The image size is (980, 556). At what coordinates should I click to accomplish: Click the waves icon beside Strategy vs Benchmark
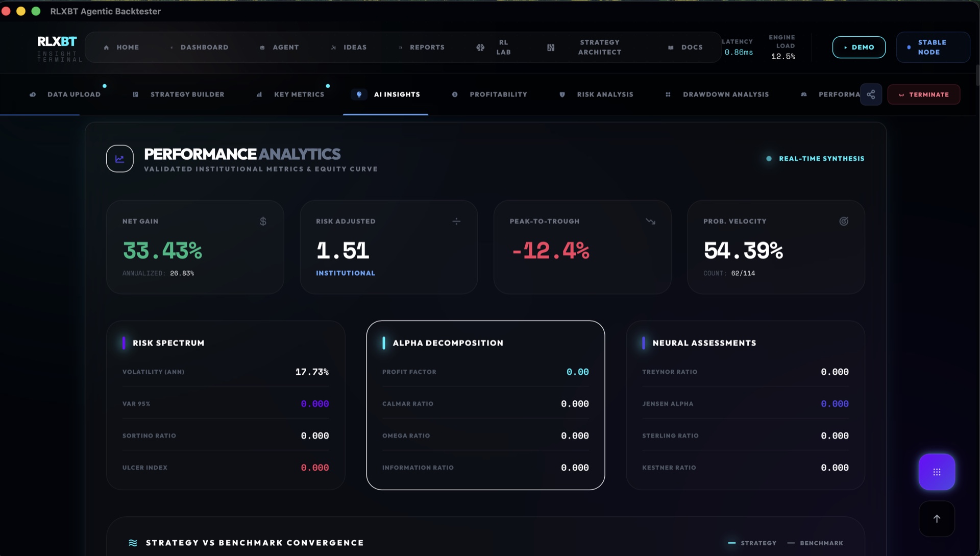tap(133, 543)
